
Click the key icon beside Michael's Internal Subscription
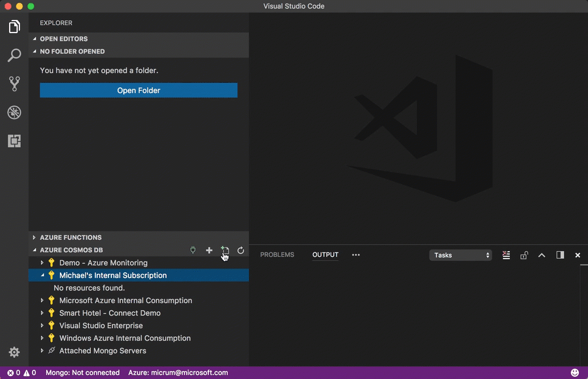click(51, 276)
